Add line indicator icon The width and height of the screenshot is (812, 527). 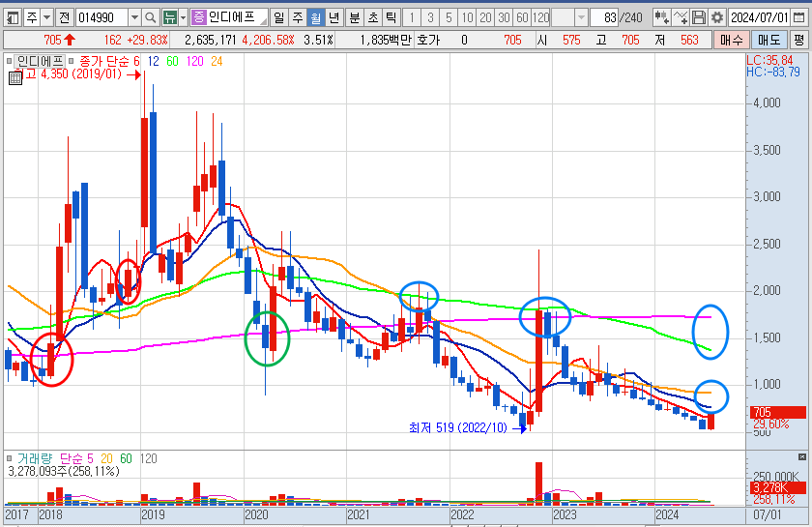[x=681, y=17]
